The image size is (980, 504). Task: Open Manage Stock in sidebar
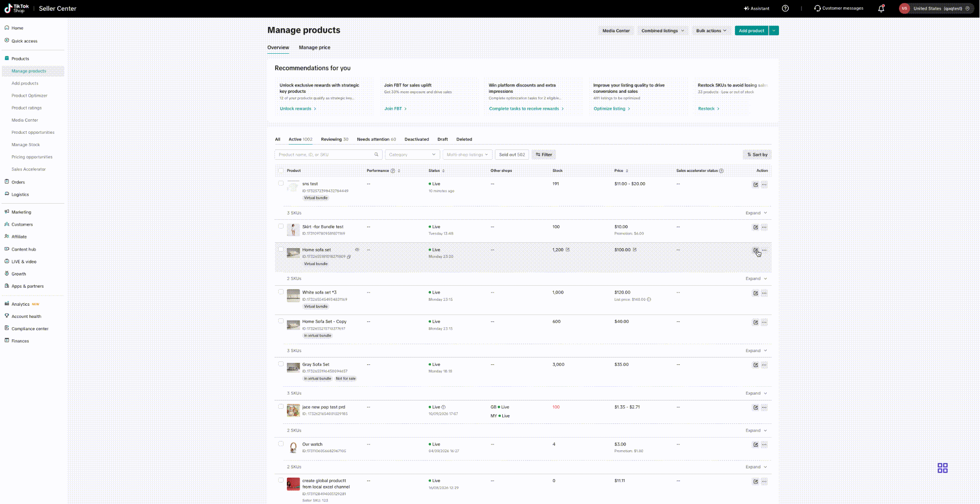point(26,145)
